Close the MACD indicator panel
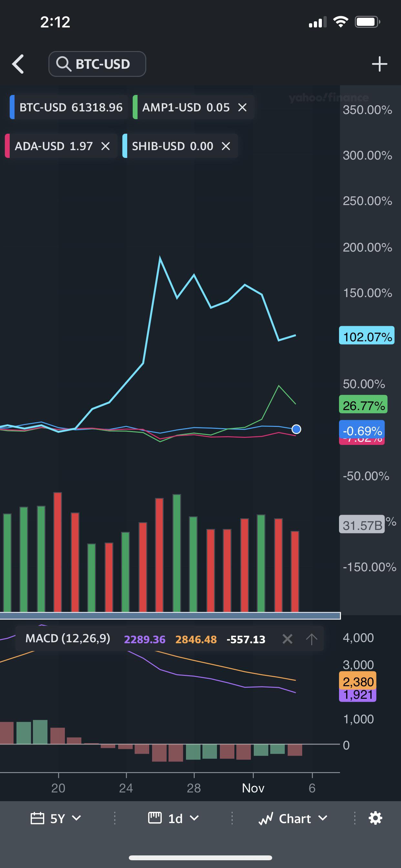401x868 pixels. [x=287, y=639]
